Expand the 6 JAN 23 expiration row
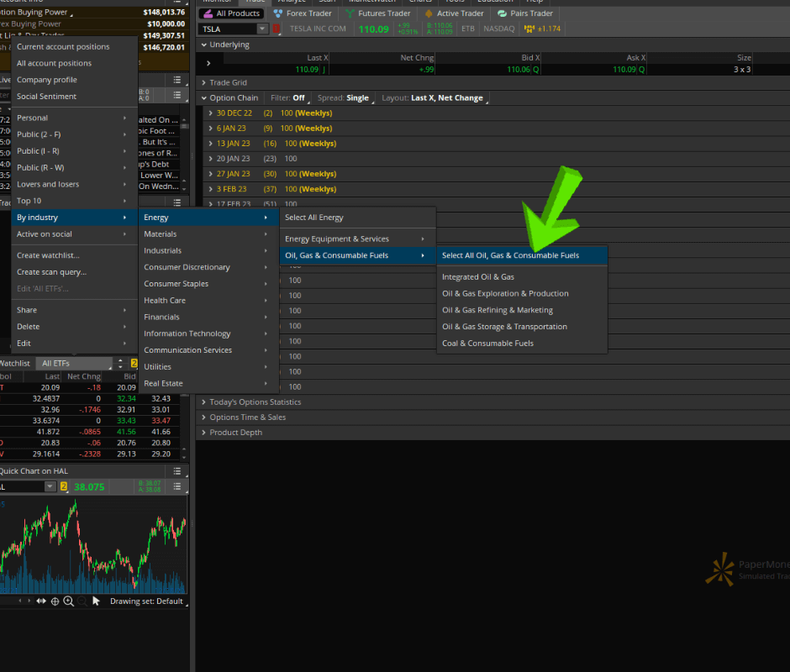Image resolution: width=790 pixels, height=672 pixels. (x=211, y=128)
